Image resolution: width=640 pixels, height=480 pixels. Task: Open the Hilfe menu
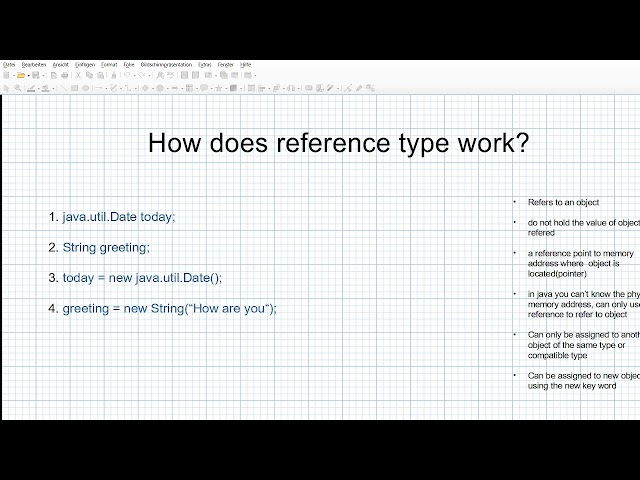point(245,64)
